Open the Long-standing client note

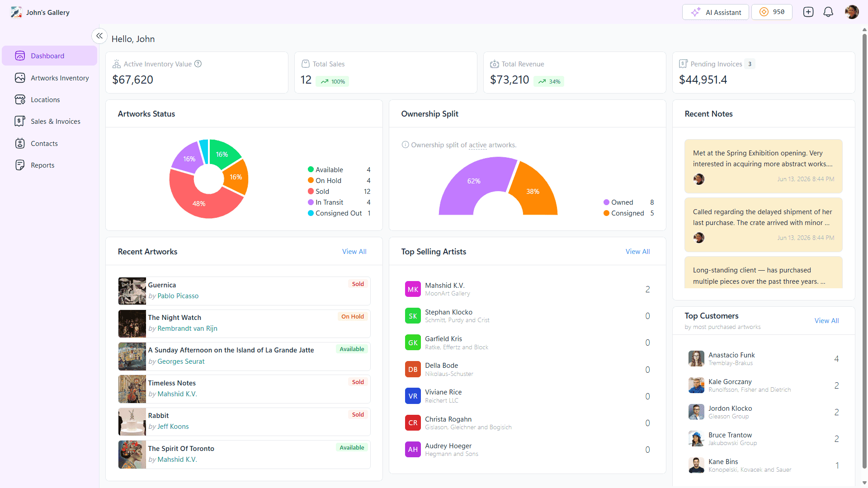[x=763, y=272]
